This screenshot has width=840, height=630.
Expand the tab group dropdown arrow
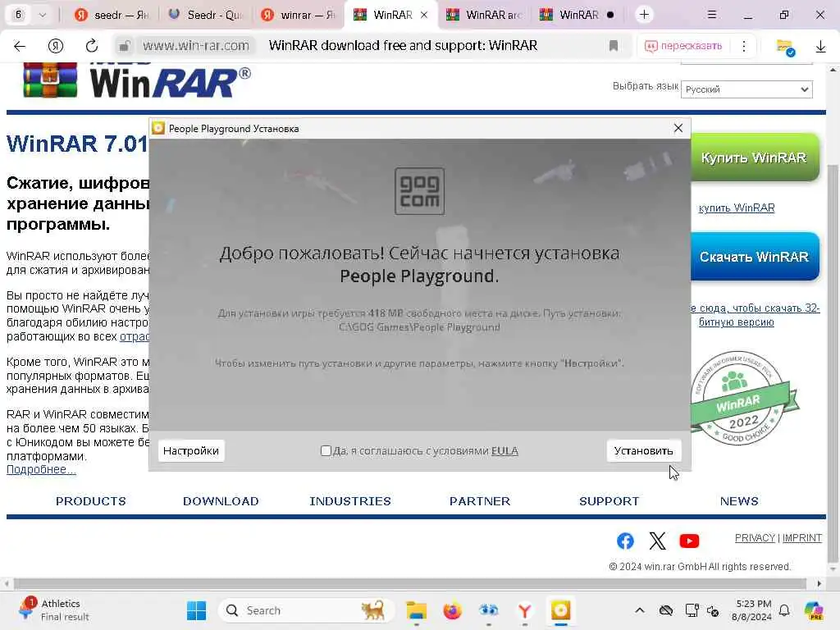coord(43,15)
